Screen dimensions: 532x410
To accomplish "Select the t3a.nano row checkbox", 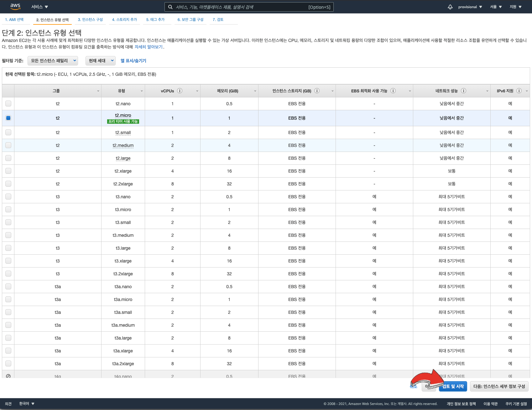I will coord(8,286).
